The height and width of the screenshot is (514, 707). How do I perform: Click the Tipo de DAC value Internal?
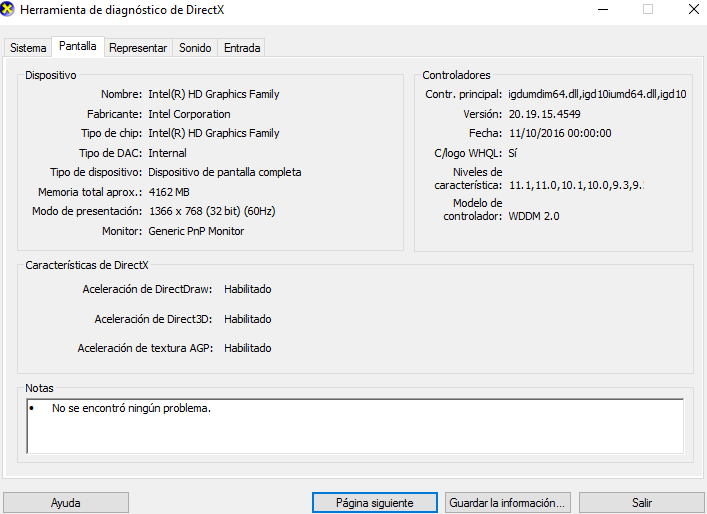(x=167, y=153)
